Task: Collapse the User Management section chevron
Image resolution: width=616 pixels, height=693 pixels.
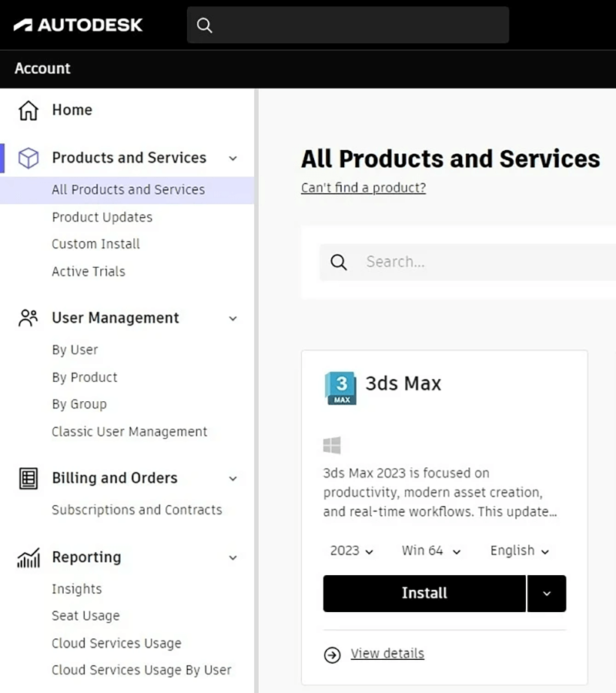Action: tap(233, 318)
